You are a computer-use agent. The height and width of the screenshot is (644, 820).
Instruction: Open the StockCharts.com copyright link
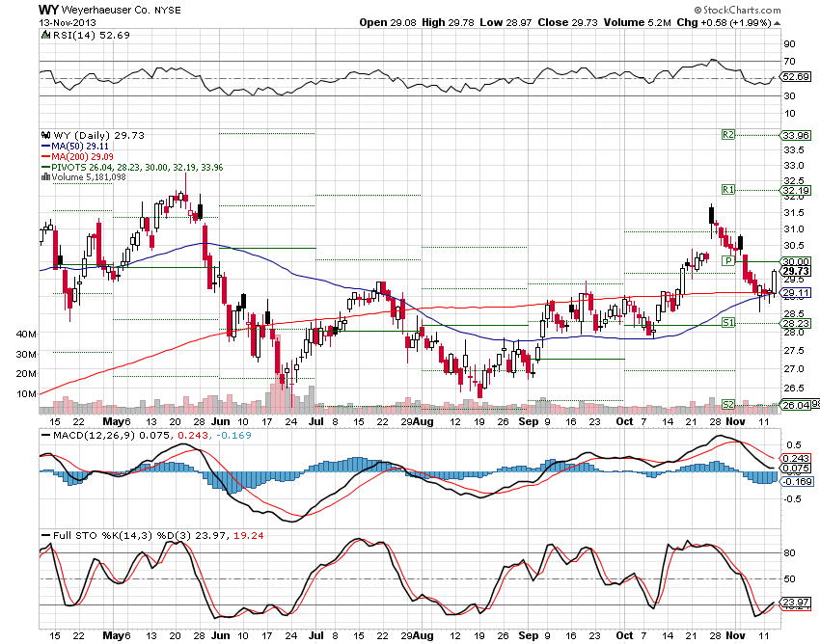point(737,10)
